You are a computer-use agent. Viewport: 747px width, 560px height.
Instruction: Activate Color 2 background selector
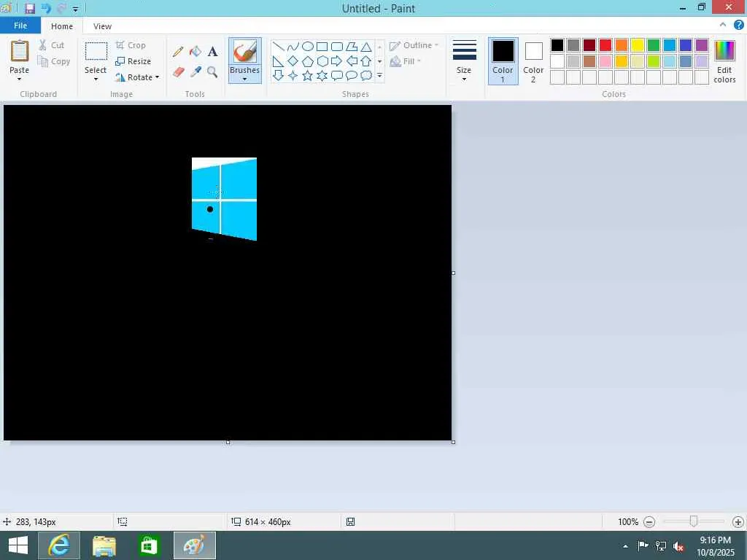point(533,61)
